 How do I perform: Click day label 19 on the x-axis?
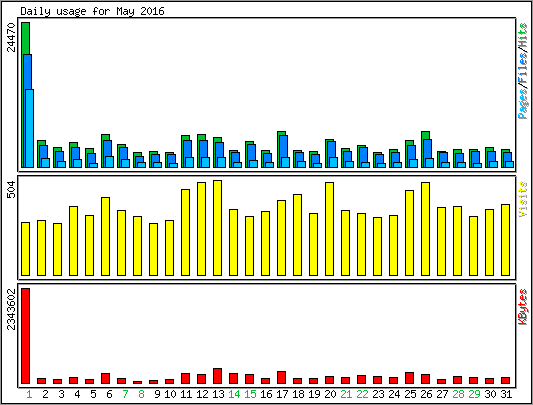314,394
